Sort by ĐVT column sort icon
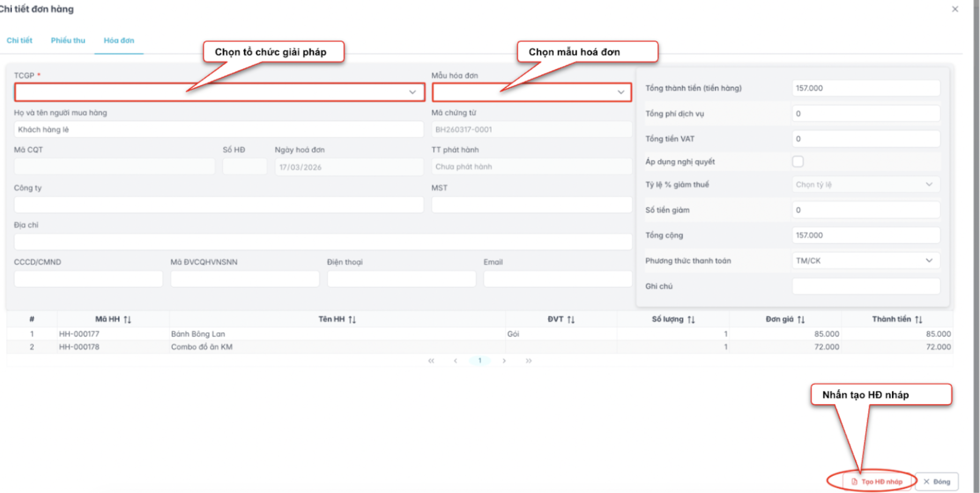Screen dimensions: 980x493 571,319
